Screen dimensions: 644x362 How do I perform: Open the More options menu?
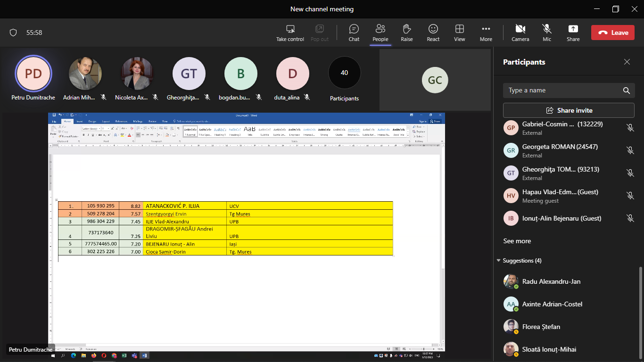(x=486, y=33)
